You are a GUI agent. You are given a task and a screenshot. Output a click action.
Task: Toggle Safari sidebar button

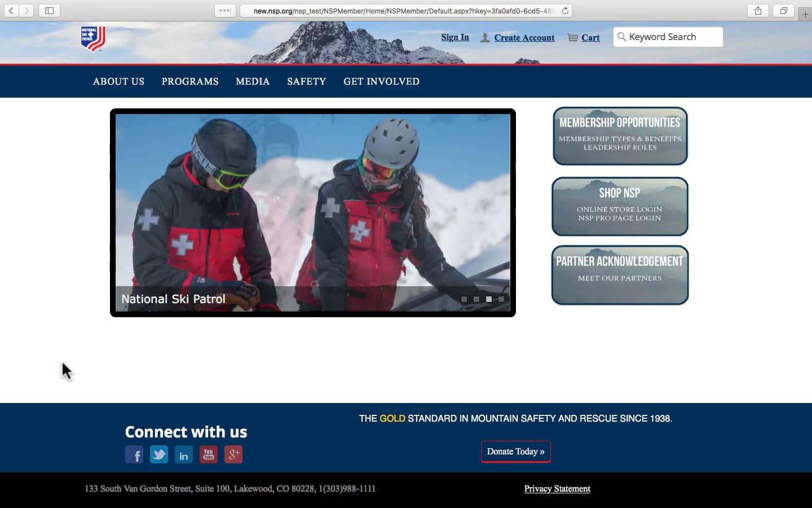click(x=49, y=10)
